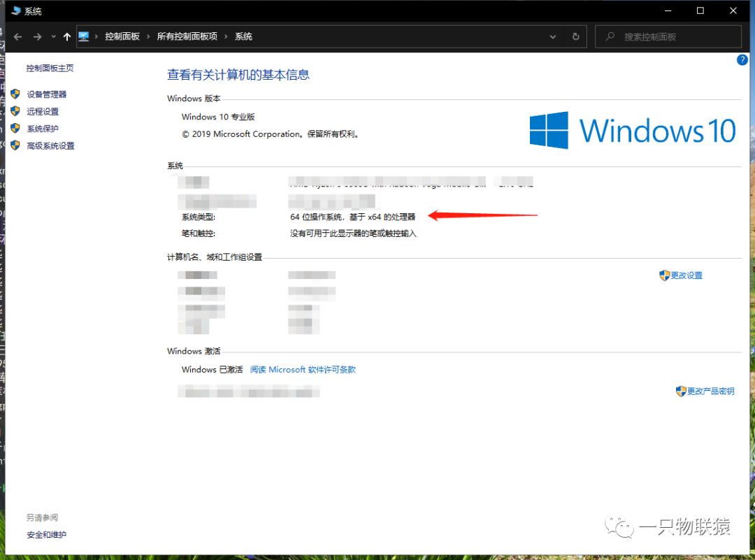Click the 笔和触控 label
Image resolution: width=755 pixels, height=560 pixels.
click(199, 234)
